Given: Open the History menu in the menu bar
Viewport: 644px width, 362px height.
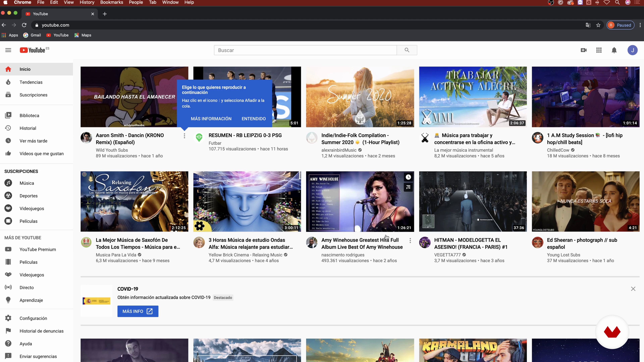Looking at the screenshot, I should (87, 3).
